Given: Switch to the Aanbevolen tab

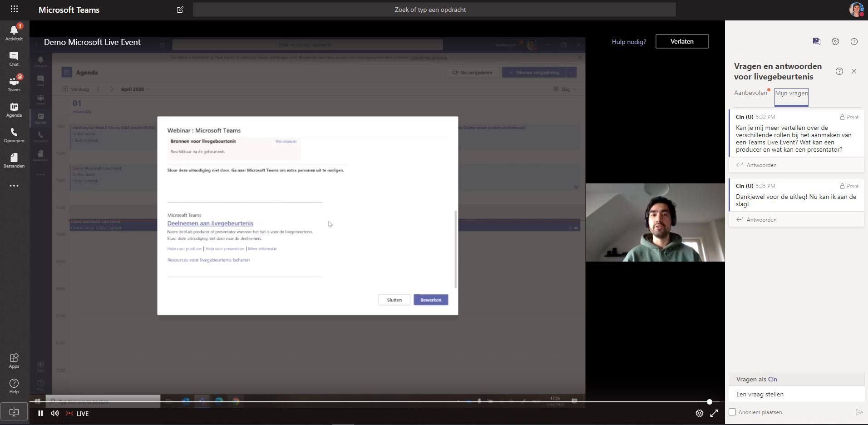Looking at the screenshot, I should (750, 93).
